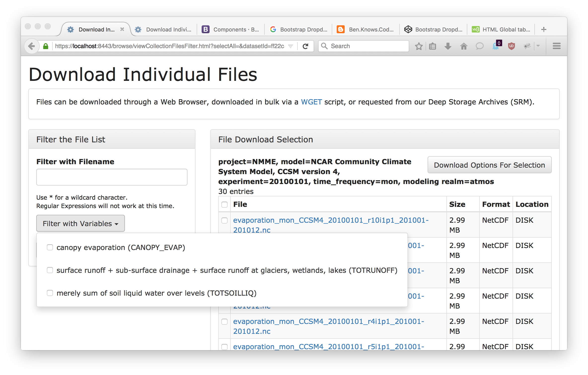Open a new tab with plus icon

(x=544, y=30)
